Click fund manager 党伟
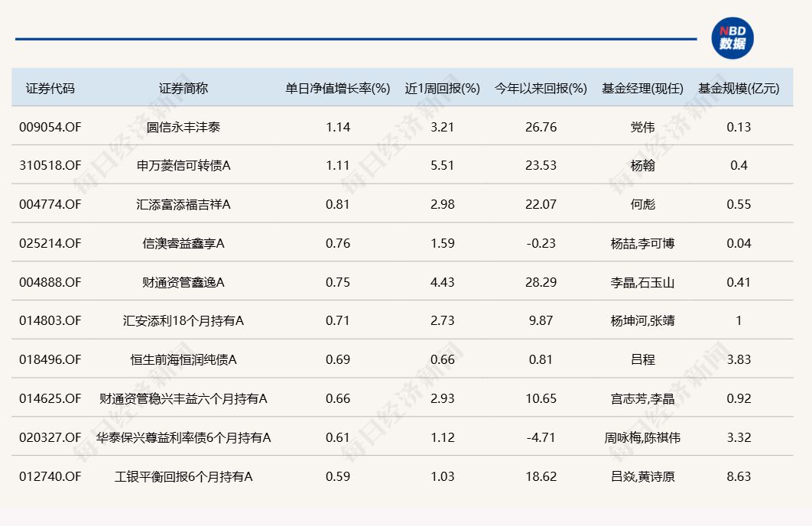 [642, 127]
